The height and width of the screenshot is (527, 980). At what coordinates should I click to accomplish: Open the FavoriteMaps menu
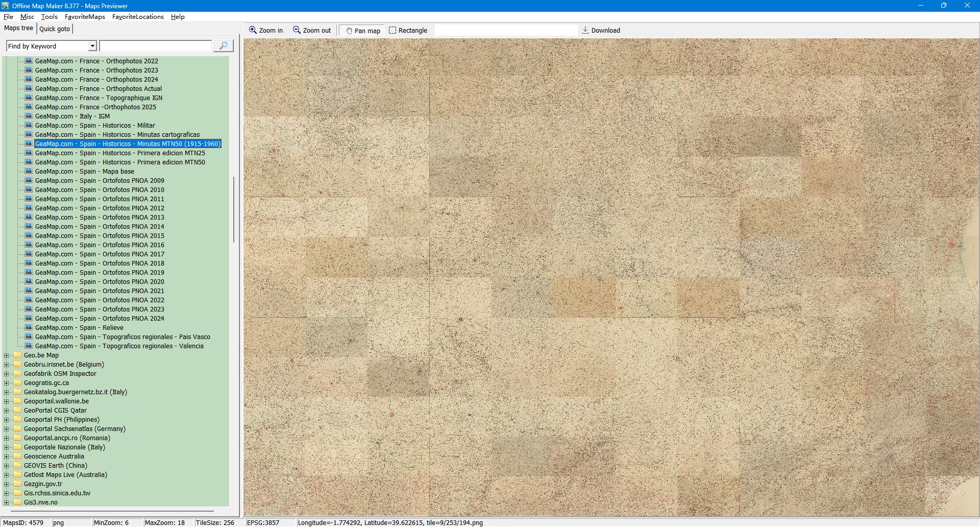pos(85,17)
